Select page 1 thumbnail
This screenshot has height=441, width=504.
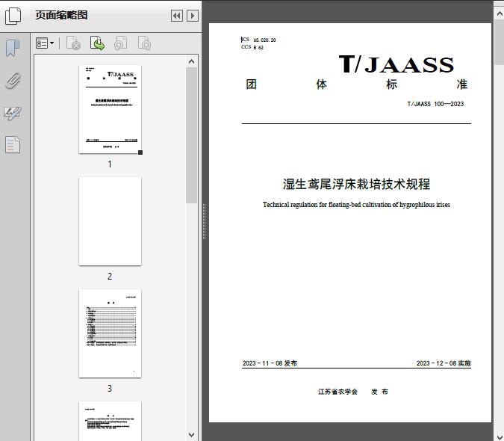point(110,109)
